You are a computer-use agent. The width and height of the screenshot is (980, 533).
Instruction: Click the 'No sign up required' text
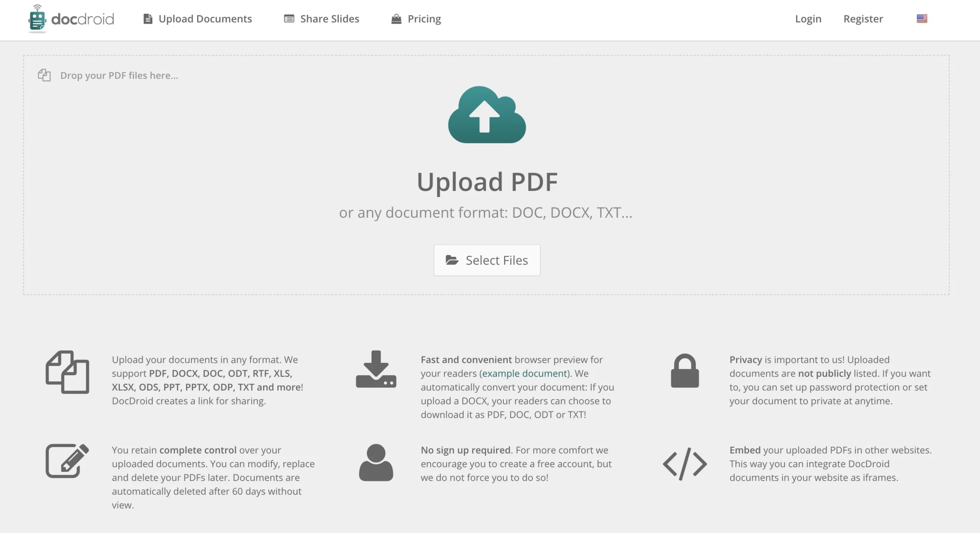[x=465, y=450]
